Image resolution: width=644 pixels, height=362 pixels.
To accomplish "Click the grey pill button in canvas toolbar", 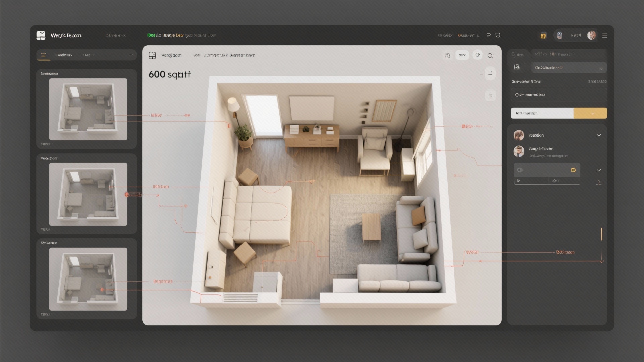I will (462, 55).
